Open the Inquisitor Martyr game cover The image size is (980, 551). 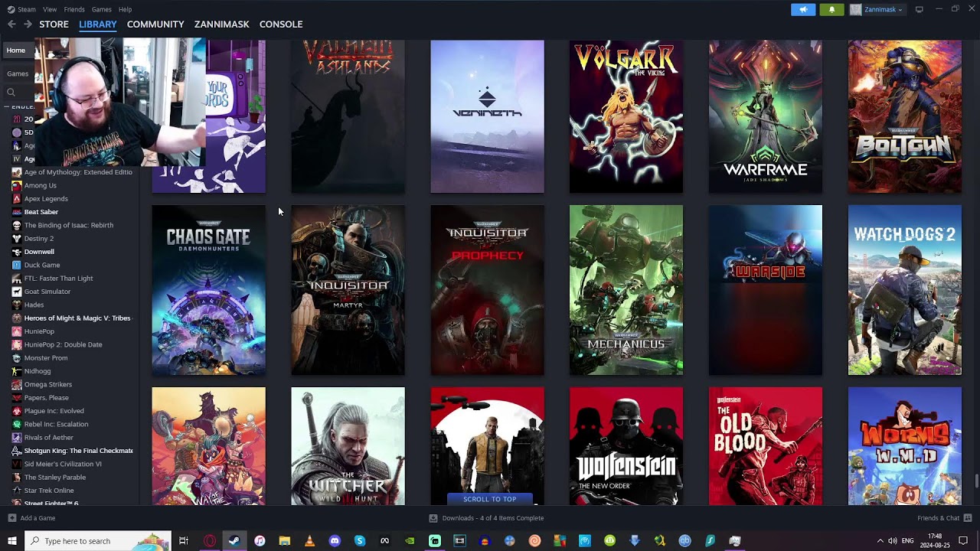pyautogui.click(x=348, y=290)
